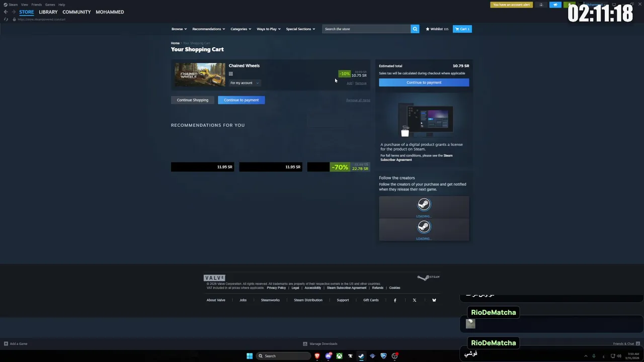Expand the Recommendations dropdown menu

point(208,29)
